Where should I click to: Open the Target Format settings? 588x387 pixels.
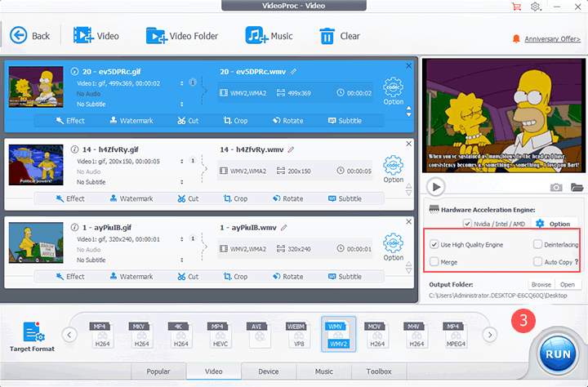click(32, 336)
